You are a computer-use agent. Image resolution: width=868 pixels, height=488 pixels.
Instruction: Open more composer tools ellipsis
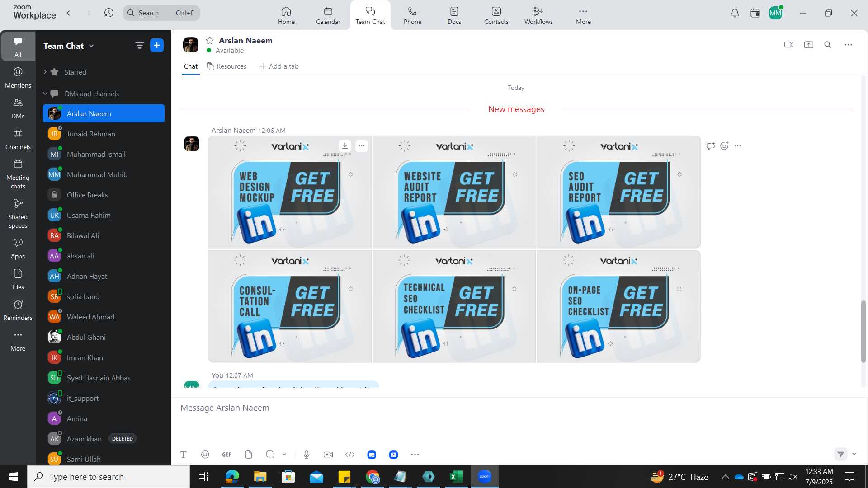[415, 455]
